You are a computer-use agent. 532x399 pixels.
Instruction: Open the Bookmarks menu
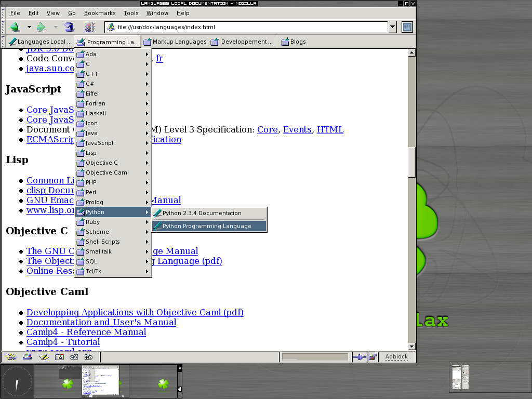[100, 13]
